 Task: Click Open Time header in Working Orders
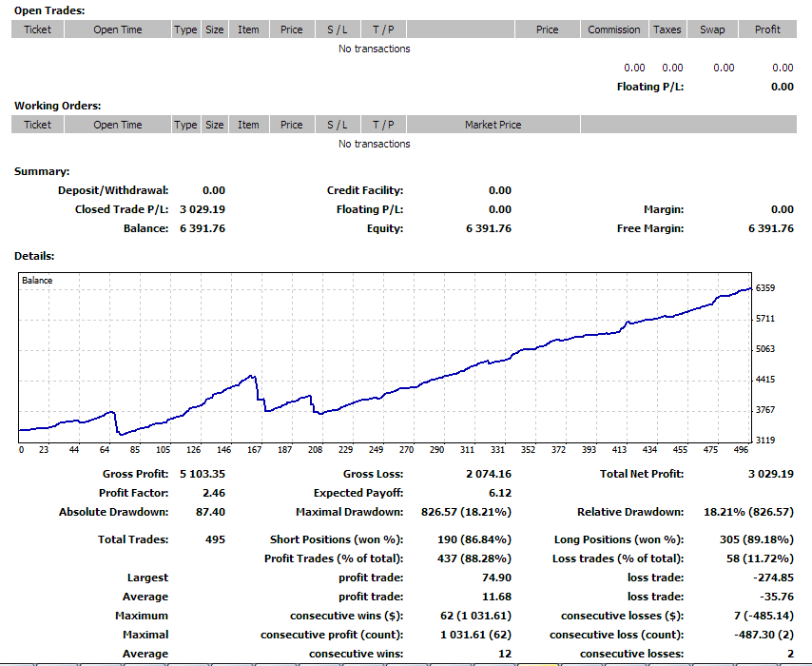click(x=118, y=125)
